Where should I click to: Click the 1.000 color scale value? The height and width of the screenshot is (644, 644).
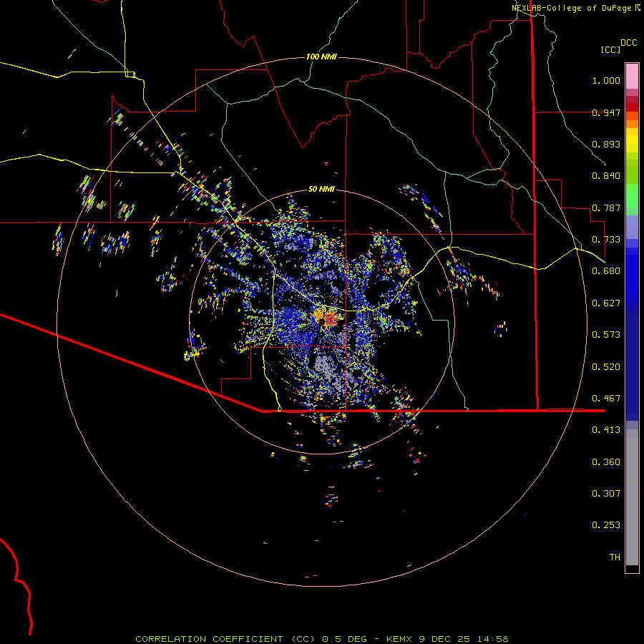[x=606, y=80]
